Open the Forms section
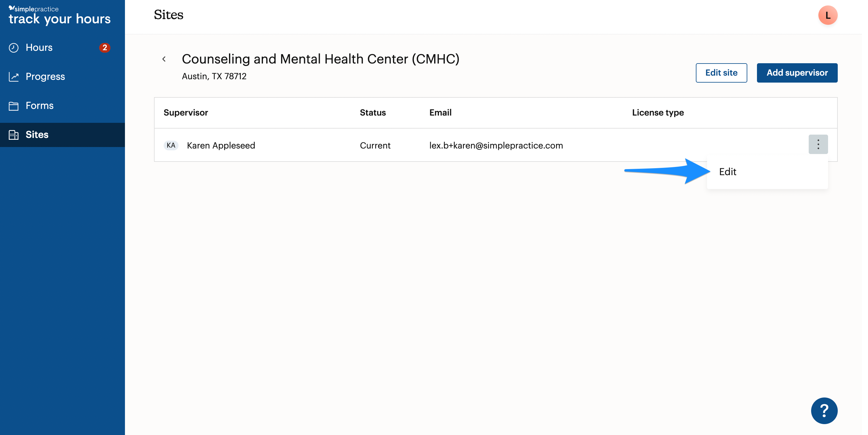The image size is (868, 435). [62, 106]
